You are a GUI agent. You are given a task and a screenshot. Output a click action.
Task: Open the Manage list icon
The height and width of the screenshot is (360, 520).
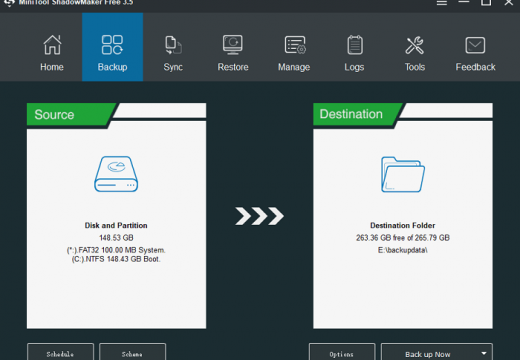coord(295,45)
